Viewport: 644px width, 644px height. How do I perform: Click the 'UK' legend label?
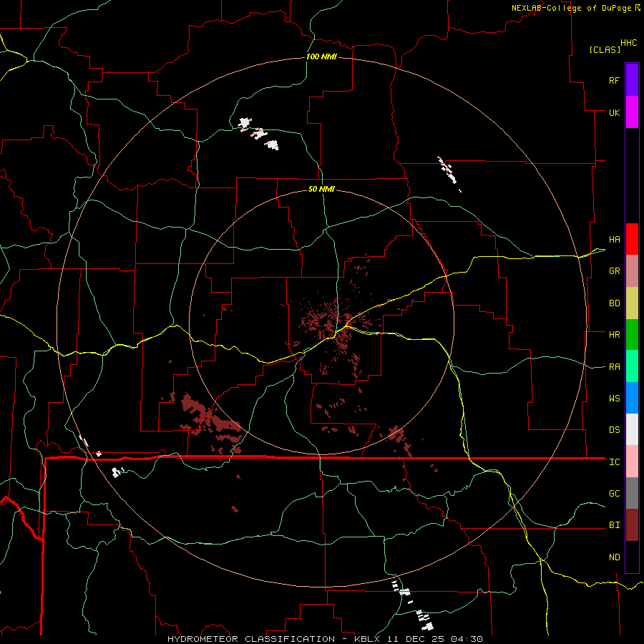[x=614, y=112]
